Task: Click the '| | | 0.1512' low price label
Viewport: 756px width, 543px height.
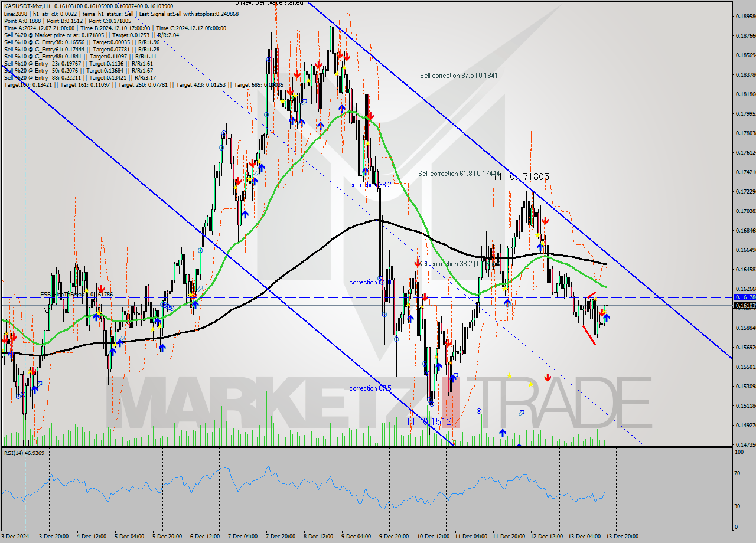Action: [x=431, y=421]
